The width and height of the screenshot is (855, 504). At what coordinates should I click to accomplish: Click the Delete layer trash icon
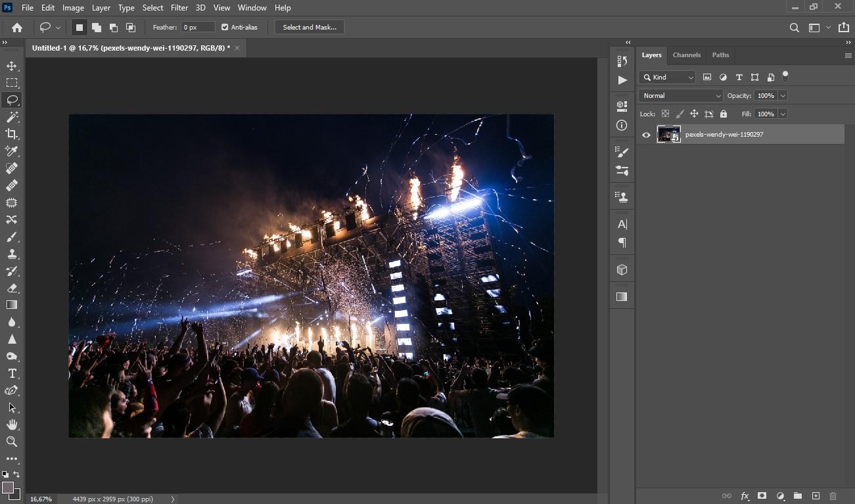point(833,496)
